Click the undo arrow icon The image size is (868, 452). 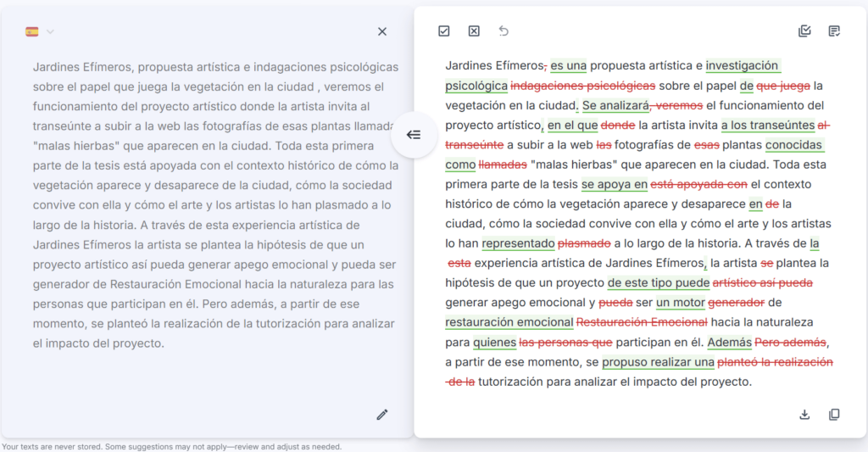tap(504, 31)
